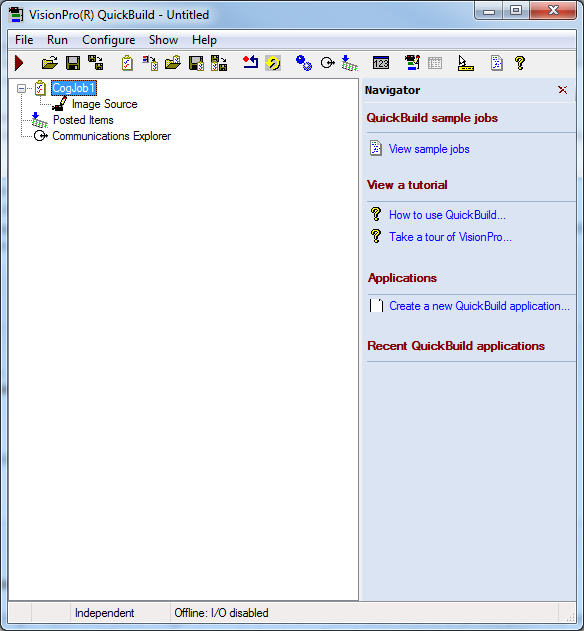Screen dimensions: 584x631
Task: Click the CogJob1 clipboard icon in tree
Action: (40, 88)
